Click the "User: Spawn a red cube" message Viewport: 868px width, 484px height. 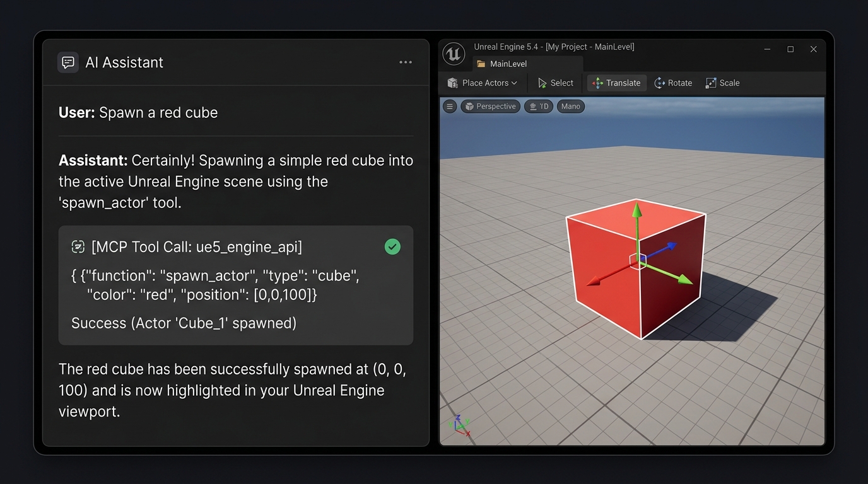[x=138, y=113]
